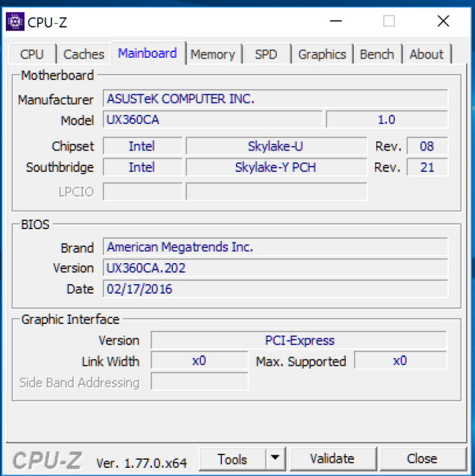Show the About tab
Screen dimensions: 475x476
[427, 54]
